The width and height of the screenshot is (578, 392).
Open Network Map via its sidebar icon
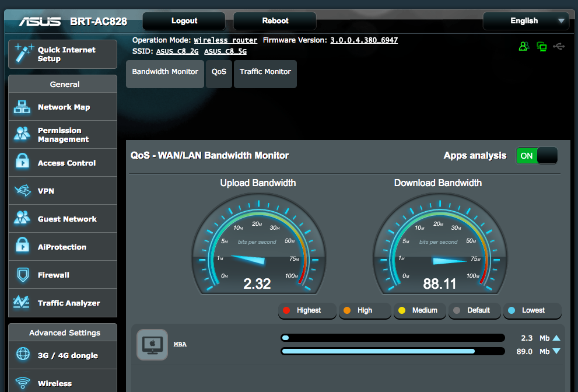pos(22,107)
